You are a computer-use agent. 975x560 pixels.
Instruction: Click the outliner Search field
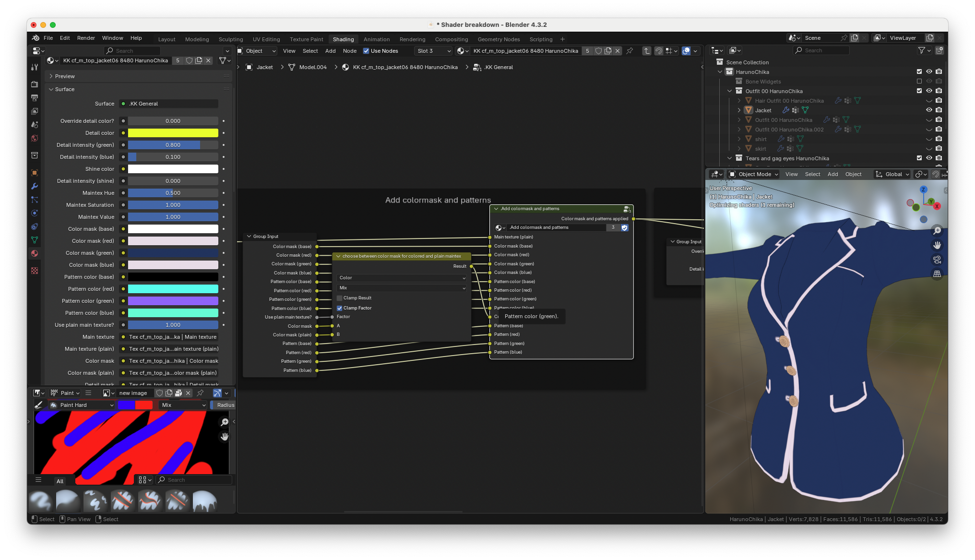tap(821, 50)
